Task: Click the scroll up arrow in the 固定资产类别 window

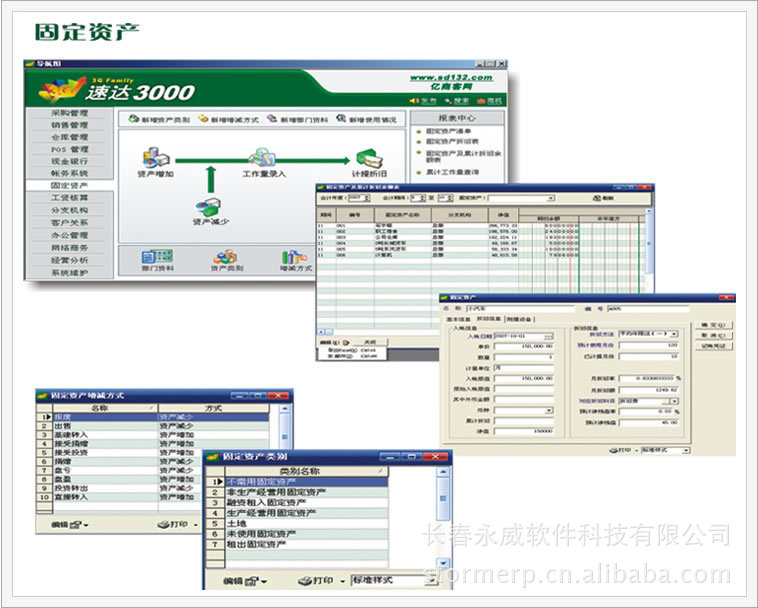Action: click(x=443, y=472)
